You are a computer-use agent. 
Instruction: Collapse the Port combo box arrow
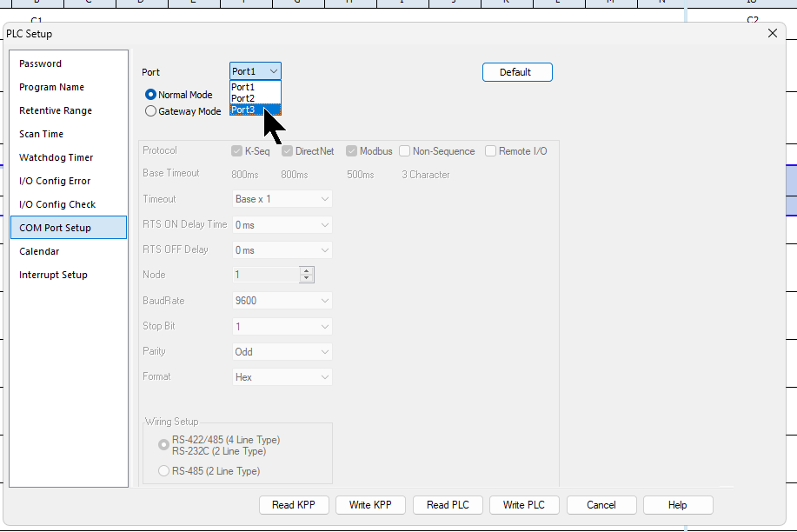(x=274, y=71)
